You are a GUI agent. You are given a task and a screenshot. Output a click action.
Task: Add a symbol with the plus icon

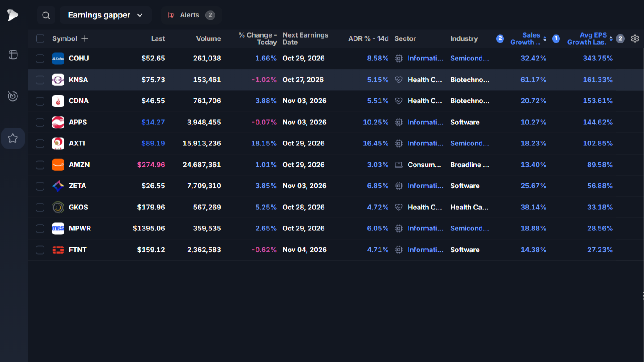tap(85, 38)
